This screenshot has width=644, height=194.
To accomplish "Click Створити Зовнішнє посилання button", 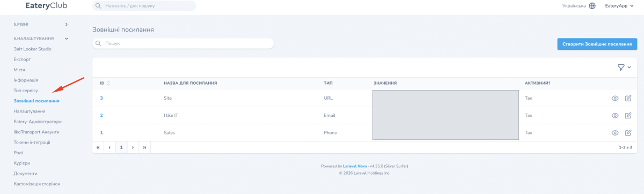I will point(597,44).
